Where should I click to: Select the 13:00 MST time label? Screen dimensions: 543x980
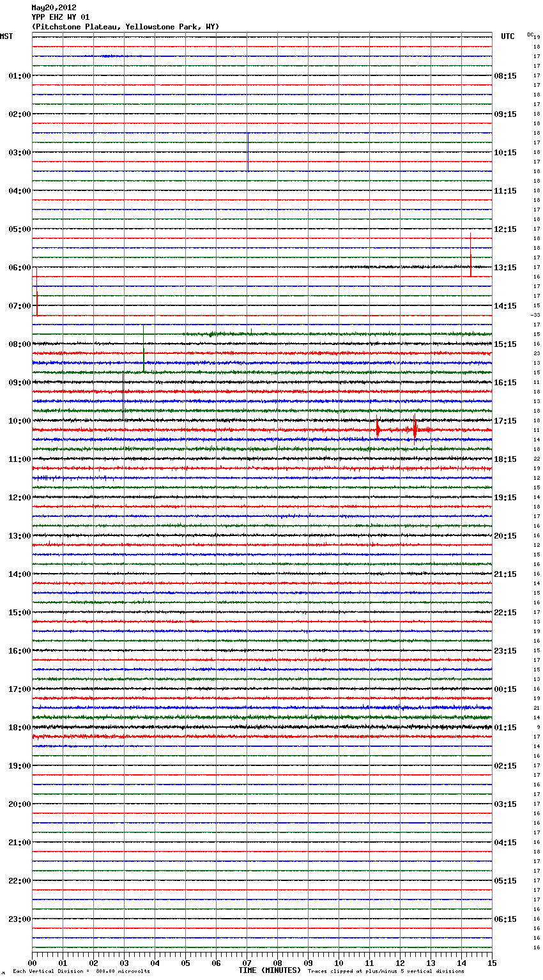click(20, 536)
